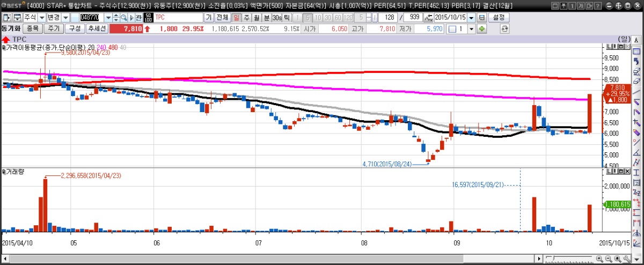Click the 주기 tab button
This screenshot has width=644, height=265.
click(x=53, y=29)
